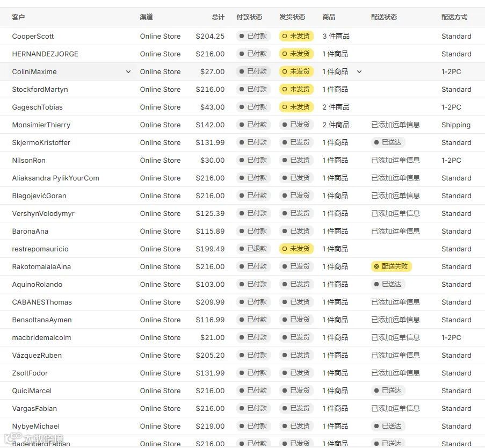Image resolution: width=485 pixels, height=448 pixels.
Task: Click the $43.00 total amount
Action: tap(212, 107)
